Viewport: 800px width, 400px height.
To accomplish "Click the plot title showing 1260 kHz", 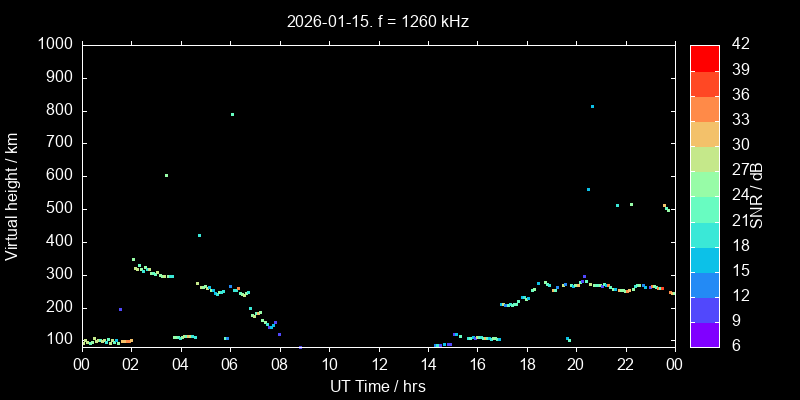I will pyautogui.click(x=377, y=20).
